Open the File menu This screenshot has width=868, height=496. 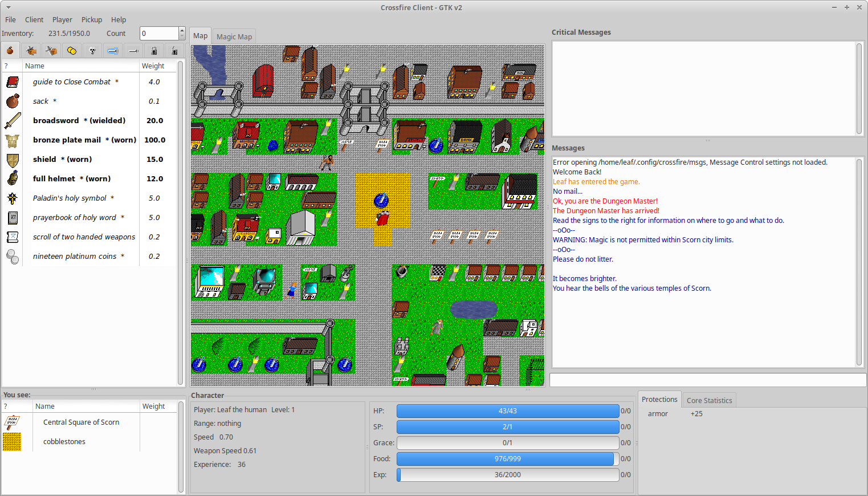point(10,19)
